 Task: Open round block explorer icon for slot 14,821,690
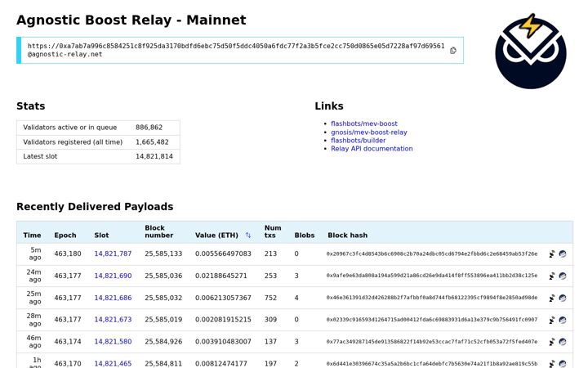pyautogui.click(x=563, y=276)
